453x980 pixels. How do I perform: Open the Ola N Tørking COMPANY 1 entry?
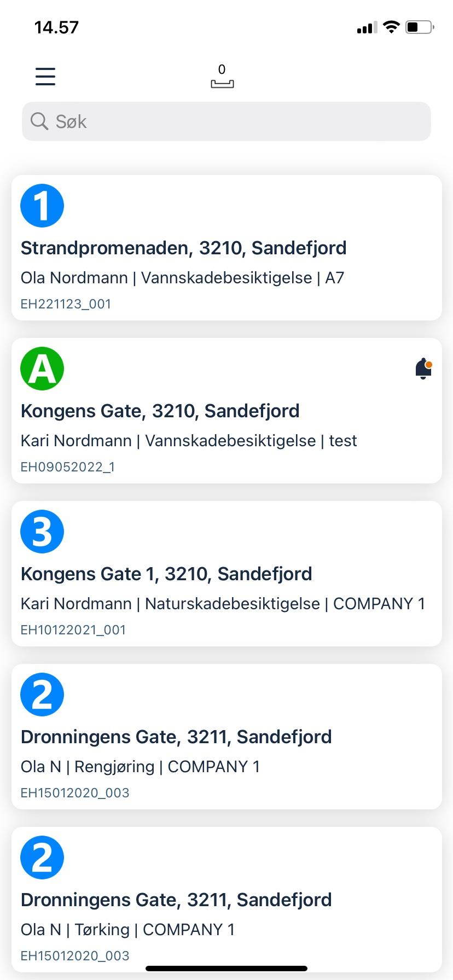pyautogui.click(x=127, y=930)
